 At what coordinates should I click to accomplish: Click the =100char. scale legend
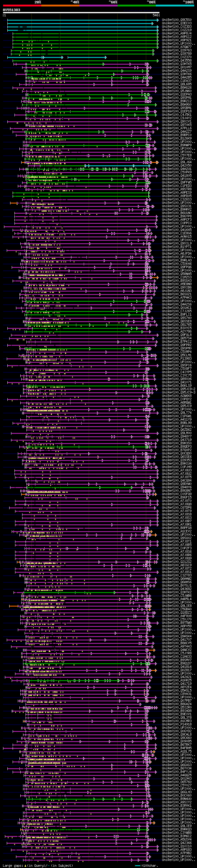[146, 865]
